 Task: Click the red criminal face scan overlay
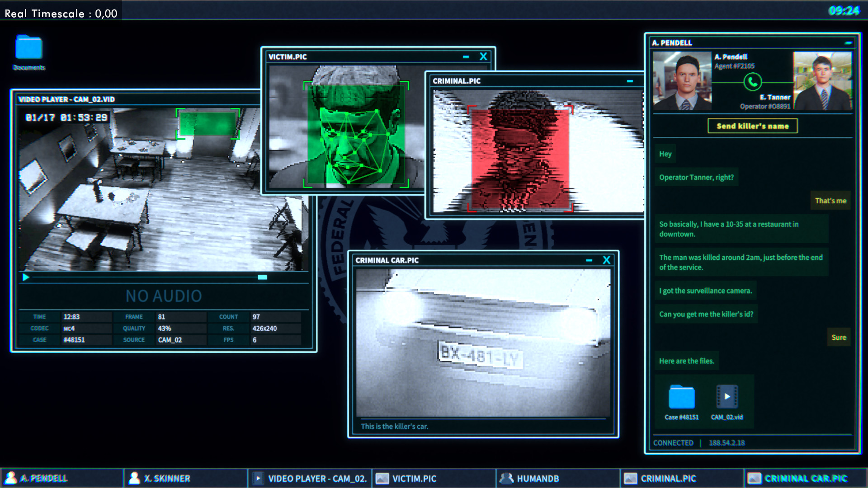click(x=520, y=159)
